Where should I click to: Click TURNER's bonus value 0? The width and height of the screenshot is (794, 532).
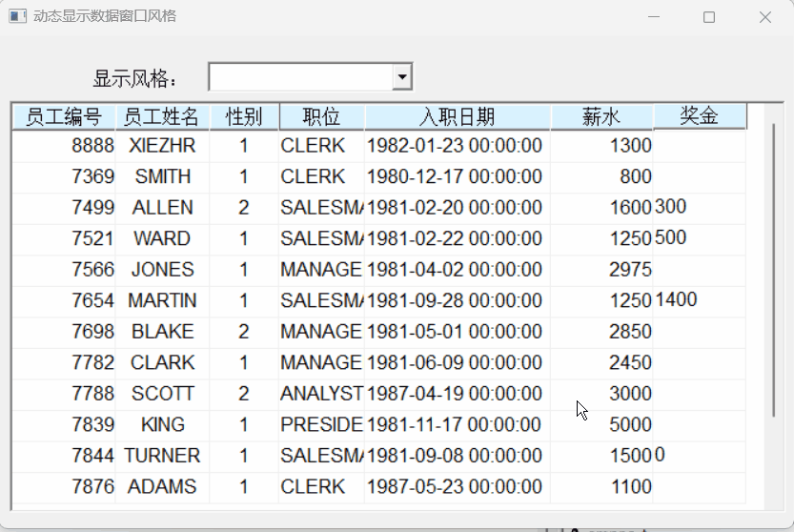coord(660,455)
